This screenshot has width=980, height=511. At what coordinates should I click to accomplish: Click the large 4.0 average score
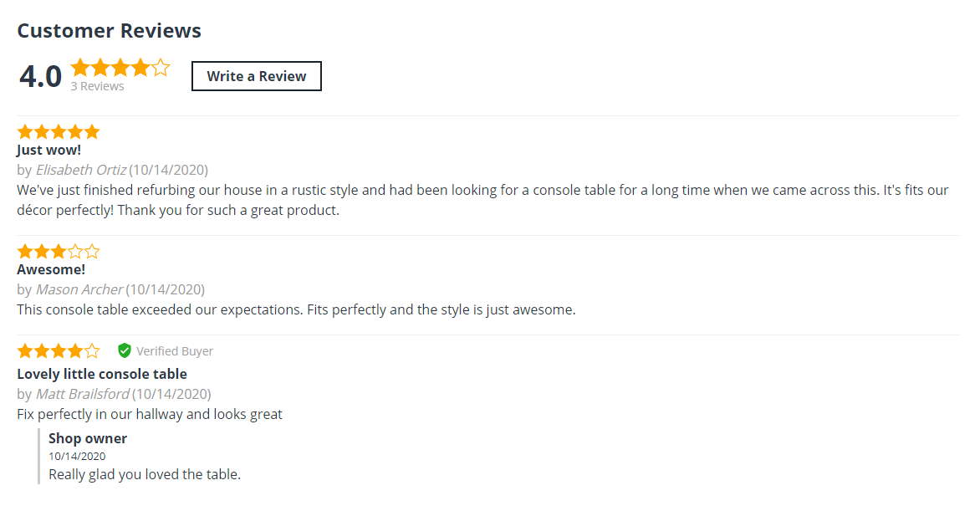[x=41, y=77]
